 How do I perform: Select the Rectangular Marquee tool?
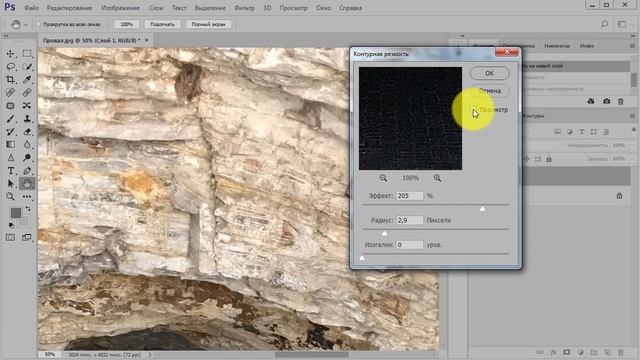[27, 53]
